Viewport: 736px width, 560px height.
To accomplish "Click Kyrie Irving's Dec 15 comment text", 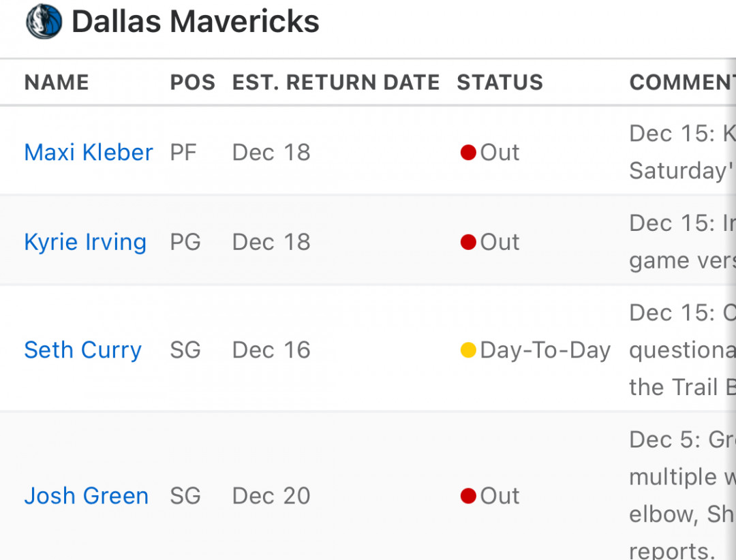I will point(682,242).
